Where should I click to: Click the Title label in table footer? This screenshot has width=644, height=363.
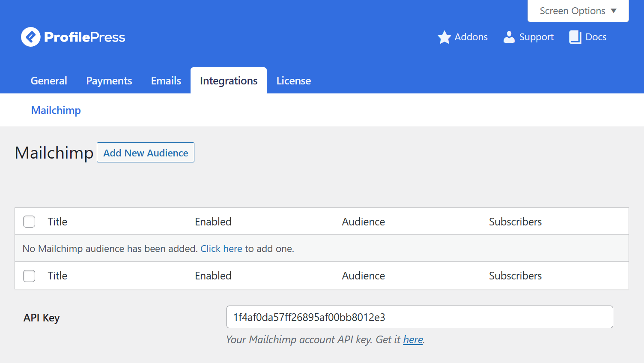(57, 276)
